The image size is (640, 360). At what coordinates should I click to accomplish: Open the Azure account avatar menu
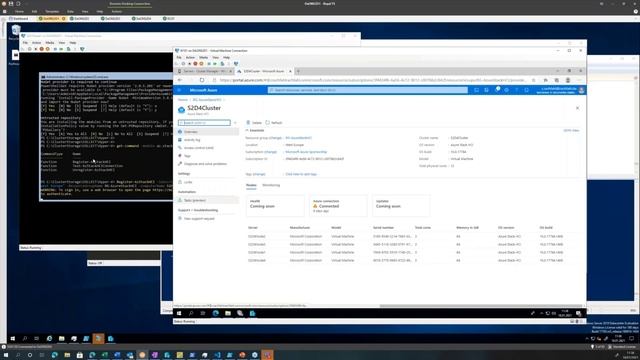[x=582, y=90]
